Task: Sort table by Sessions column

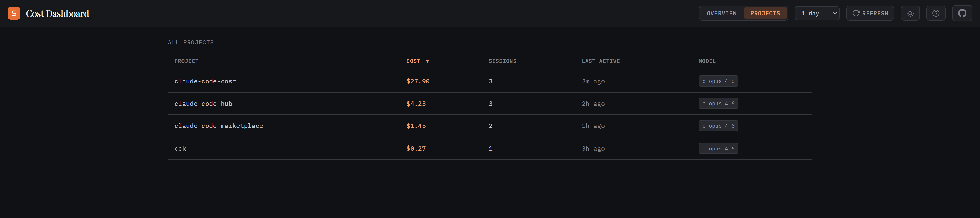Action: (x=502, y=61)
